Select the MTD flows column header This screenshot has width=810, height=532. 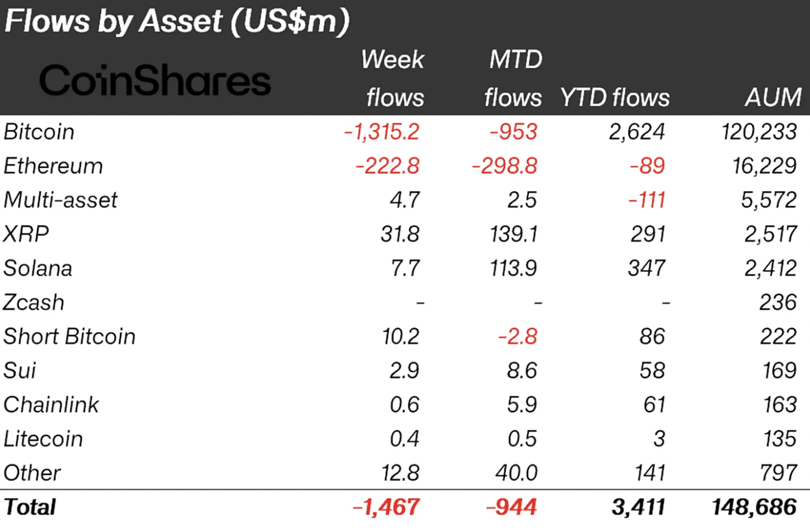point(512,78)
